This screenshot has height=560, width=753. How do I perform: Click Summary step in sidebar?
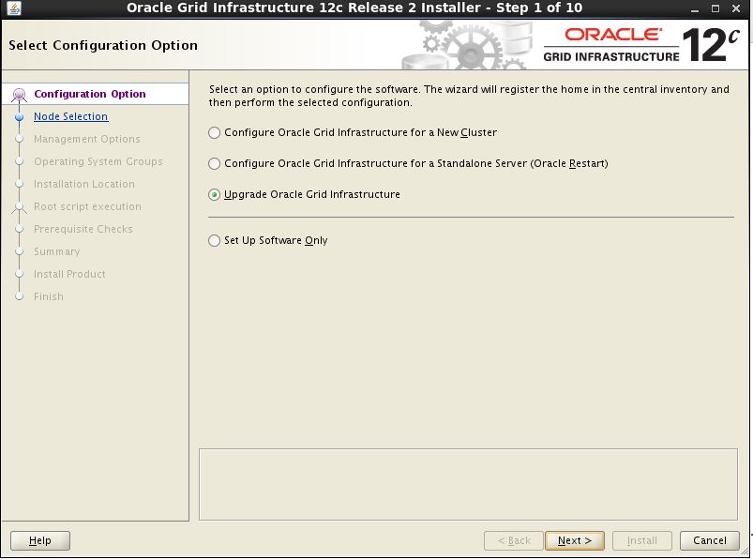pos(56,252)
